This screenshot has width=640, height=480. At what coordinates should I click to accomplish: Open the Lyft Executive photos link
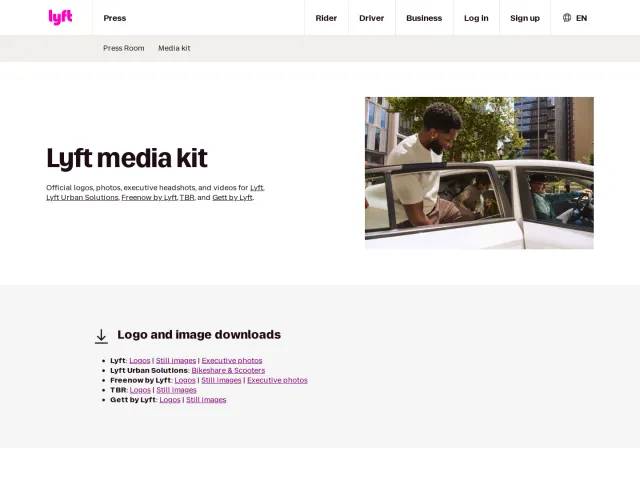coord(232,360)
